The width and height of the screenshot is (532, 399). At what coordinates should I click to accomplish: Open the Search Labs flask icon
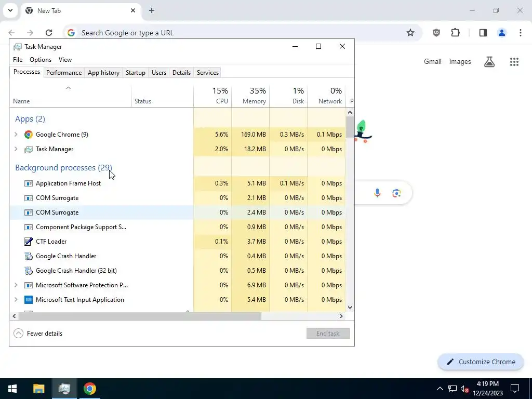(489, 62)
